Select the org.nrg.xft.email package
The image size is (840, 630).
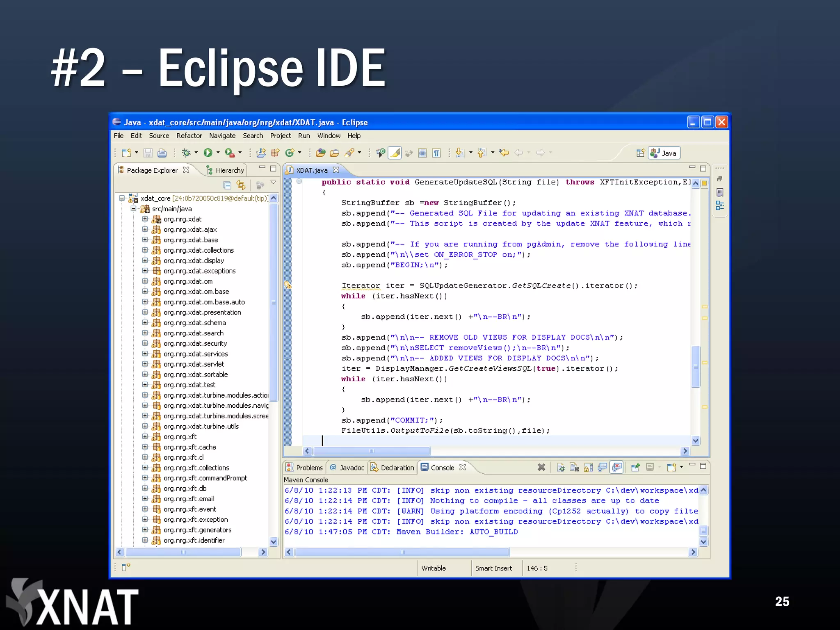tap(189, 499)
